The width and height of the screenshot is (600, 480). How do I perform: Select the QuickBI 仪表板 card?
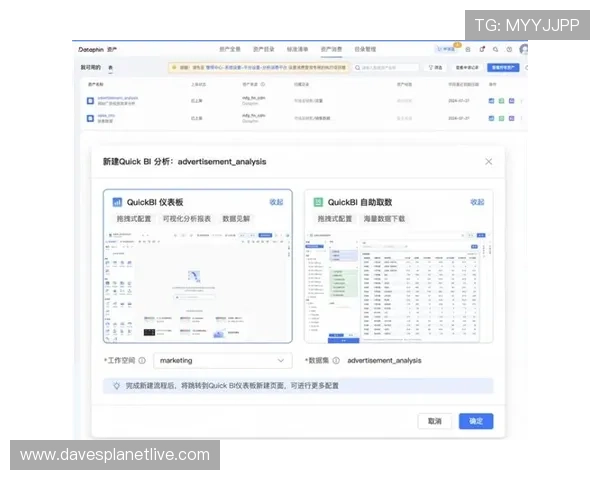(x=198, y=266)
